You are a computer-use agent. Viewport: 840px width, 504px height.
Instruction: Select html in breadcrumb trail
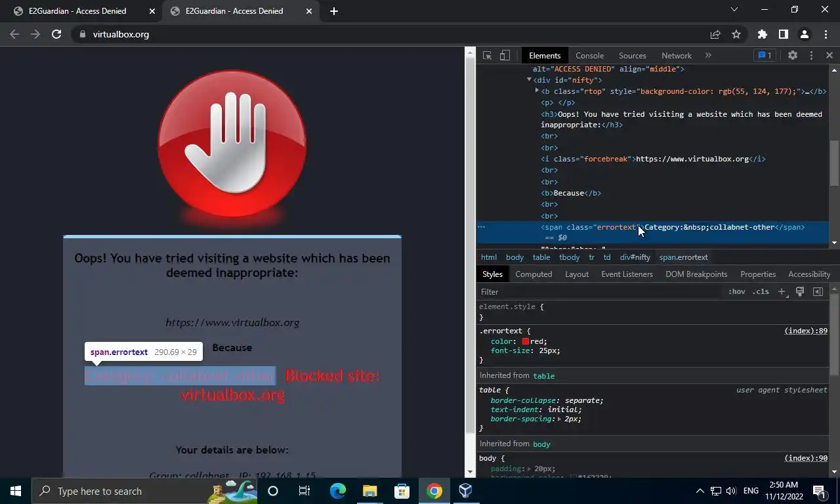click(x=489, y=257)
